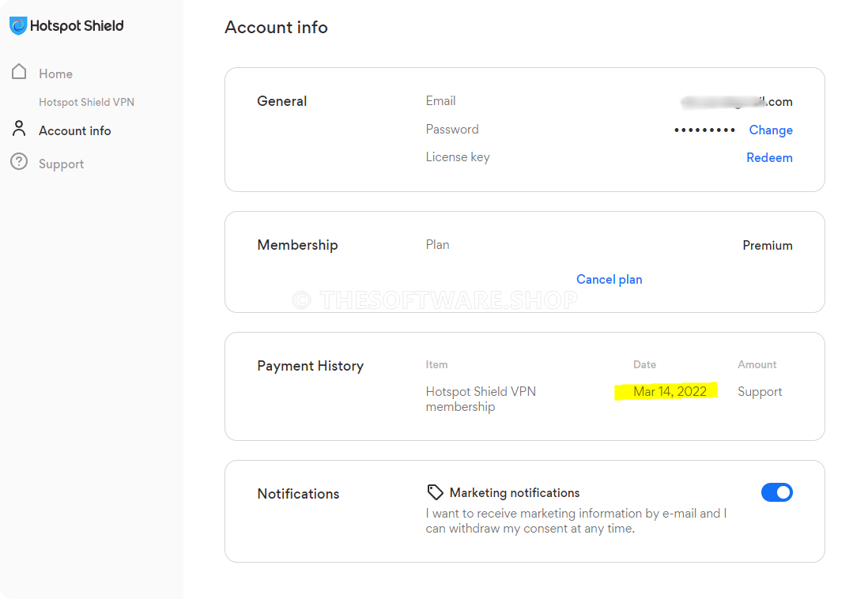The image size is (868, 599).
Task: Click the marketing consent description text
Action: [x=575, y=521]
